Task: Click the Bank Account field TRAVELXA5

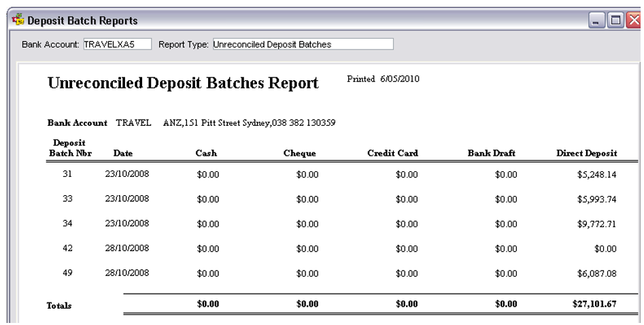Action: click(118, 44)
